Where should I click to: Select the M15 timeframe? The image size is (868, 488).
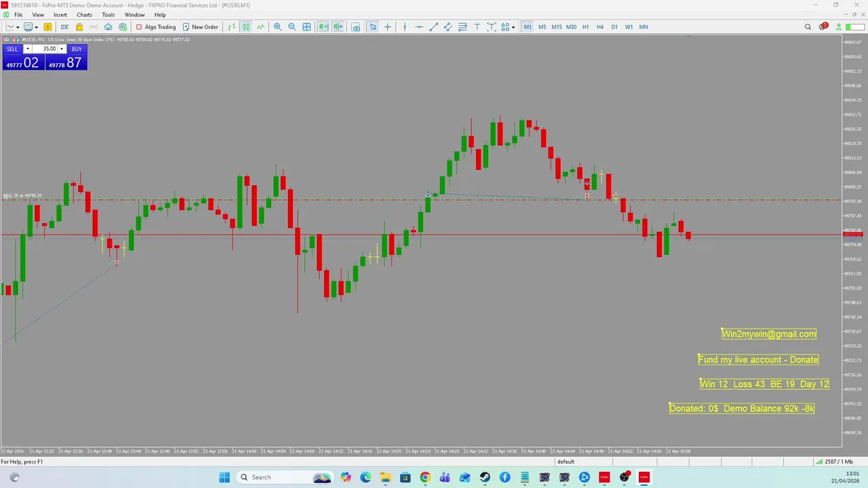[x=557, y=27]
